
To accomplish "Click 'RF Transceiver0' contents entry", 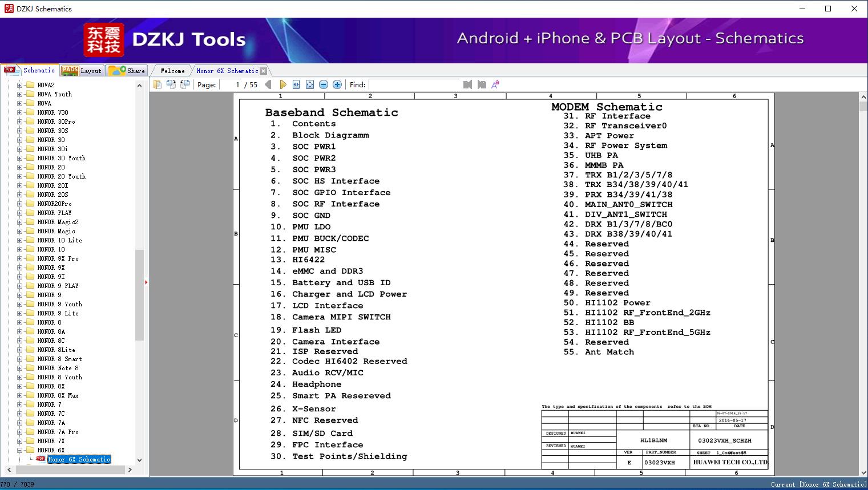I will pos(625,126).
